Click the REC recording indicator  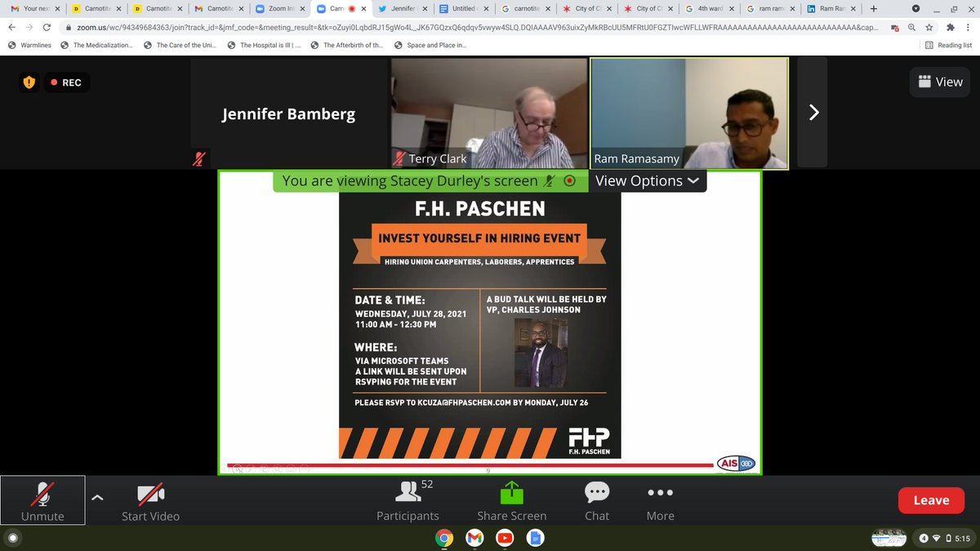click(66, 82)
